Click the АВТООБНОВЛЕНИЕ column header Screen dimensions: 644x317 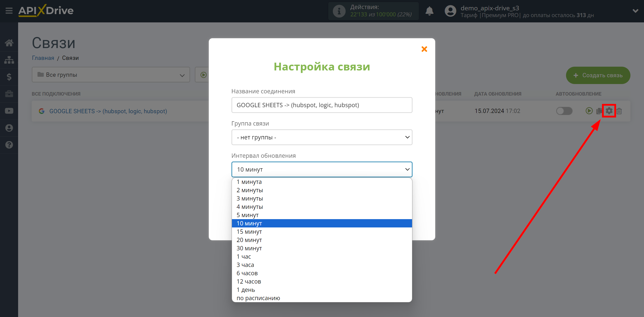(578, 94)
